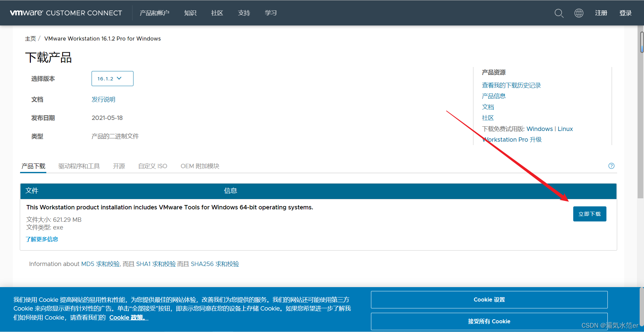
Task: Open the 16.1.2 version dropdown
Action: point(112,78)
